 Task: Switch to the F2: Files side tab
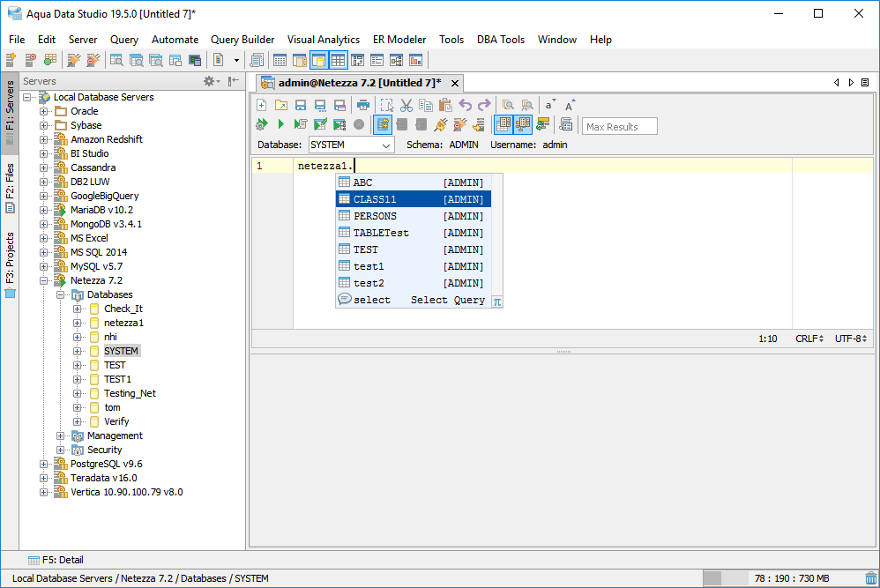pos(10,188)
